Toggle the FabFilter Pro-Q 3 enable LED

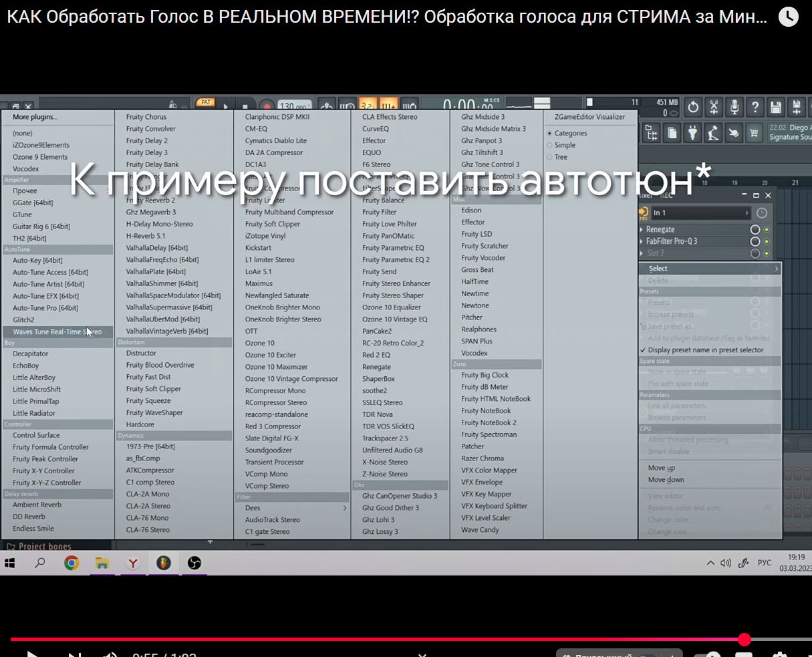coord(767,241)
